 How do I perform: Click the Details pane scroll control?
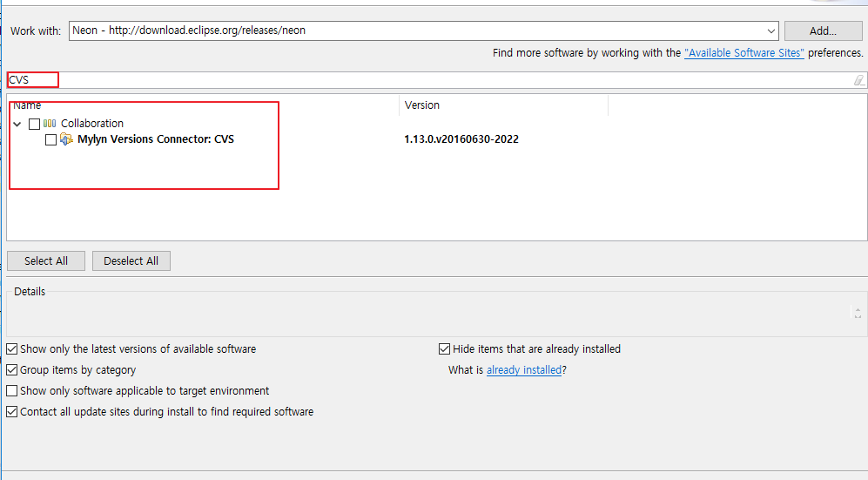(x=858, y=313)
